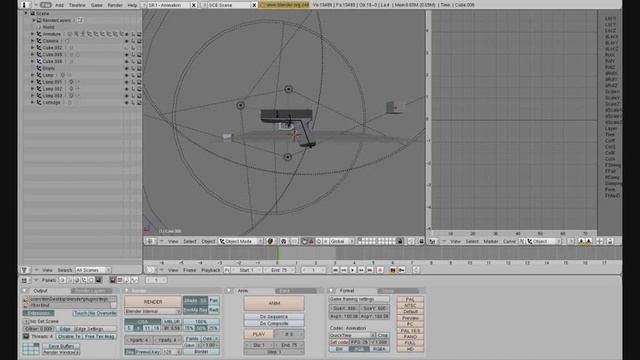
Task: Open the Global orientation dropdown
Action: [x=341, y=241]
